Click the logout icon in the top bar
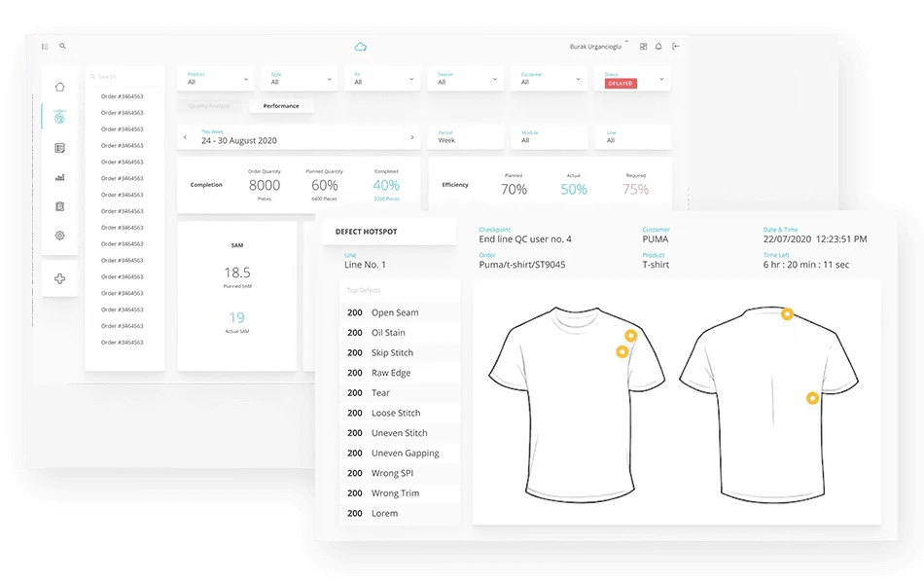Image resolution: width=924 pixels, height=582 pixels. (676, 46)
